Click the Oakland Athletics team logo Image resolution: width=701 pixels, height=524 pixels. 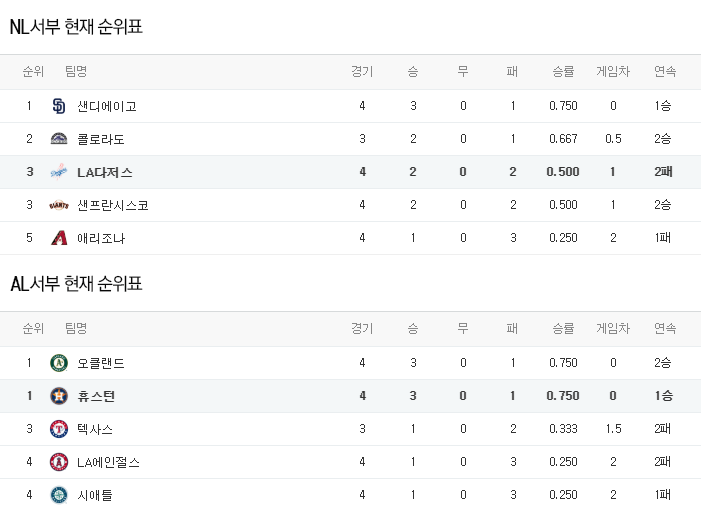(58, 363)
